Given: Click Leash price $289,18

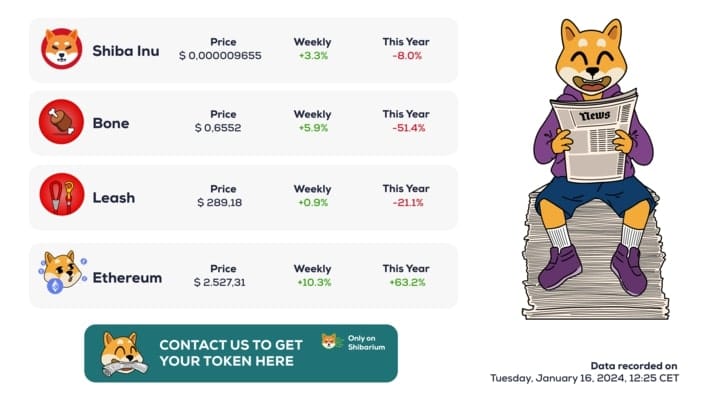Looking at the screenshot, I should (220, 203).
